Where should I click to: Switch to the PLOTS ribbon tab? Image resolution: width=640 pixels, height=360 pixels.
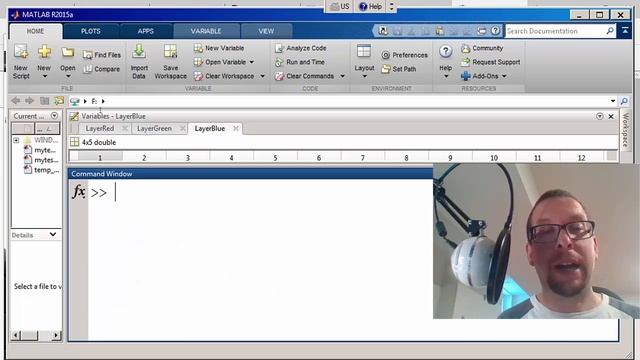pyautogui.click(x=91, y=31)
